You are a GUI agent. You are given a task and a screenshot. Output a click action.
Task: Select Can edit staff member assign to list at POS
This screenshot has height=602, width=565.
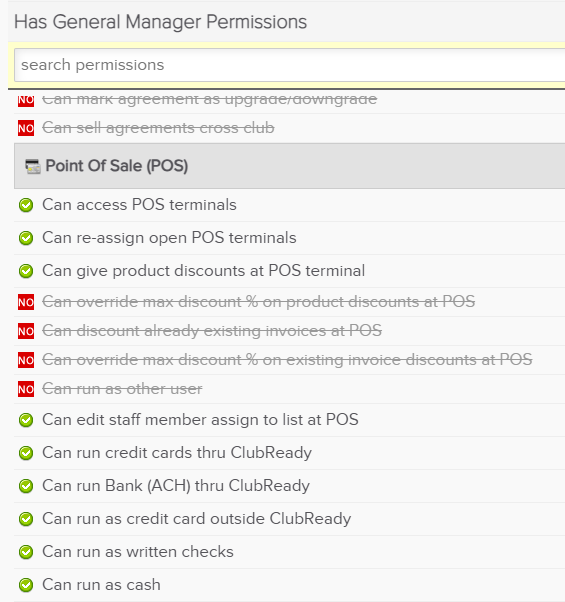coord(289,420)
